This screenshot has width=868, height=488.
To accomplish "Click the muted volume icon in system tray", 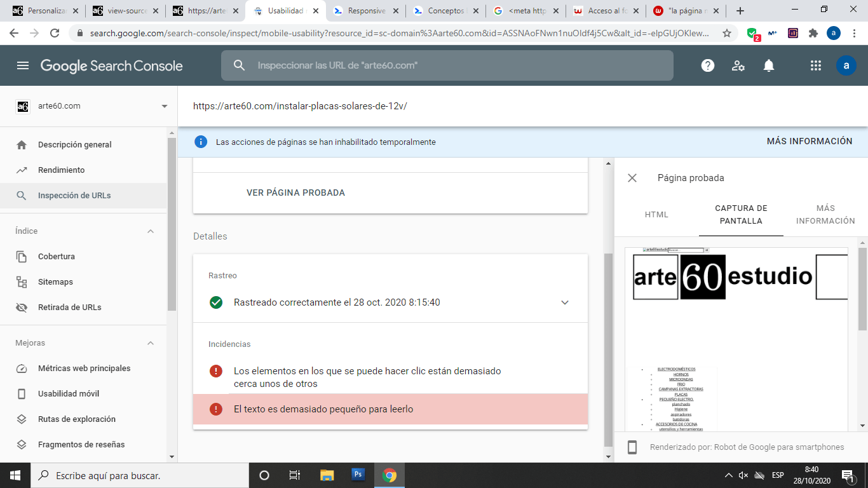I will pyautogui.click(x=743, y=475).
